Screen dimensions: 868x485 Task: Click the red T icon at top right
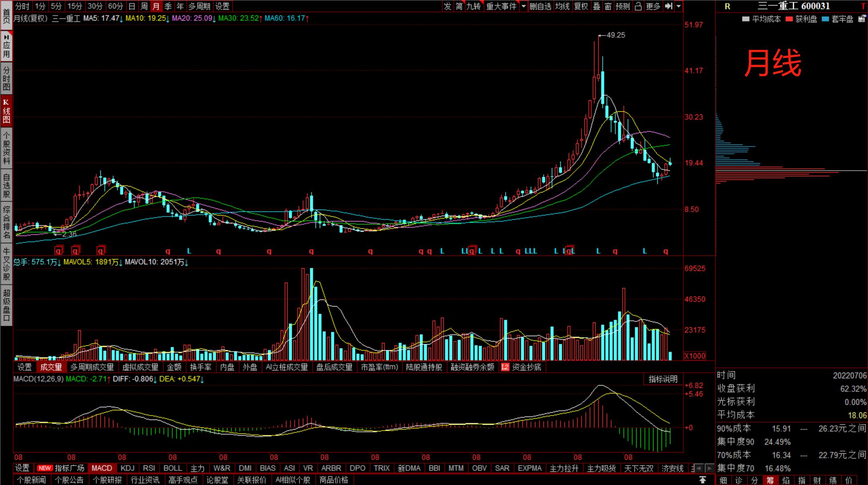(x=863, y=6)
